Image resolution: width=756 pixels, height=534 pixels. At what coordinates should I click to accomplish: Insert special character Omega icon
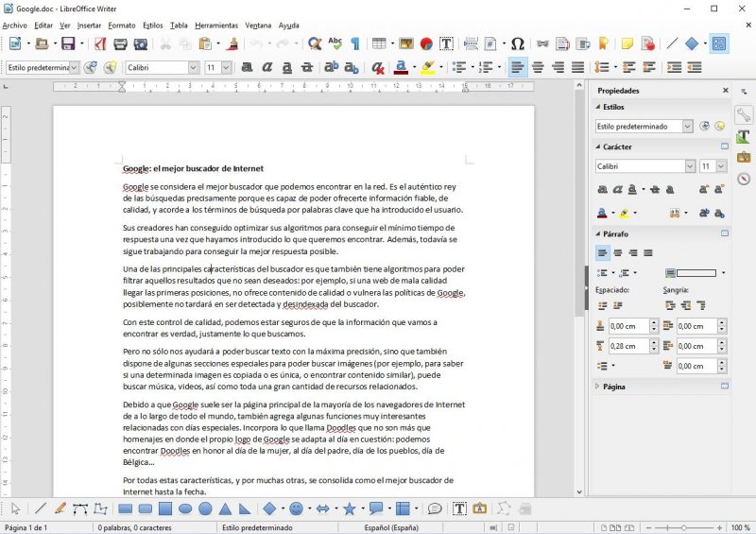[x=517, y=43]
